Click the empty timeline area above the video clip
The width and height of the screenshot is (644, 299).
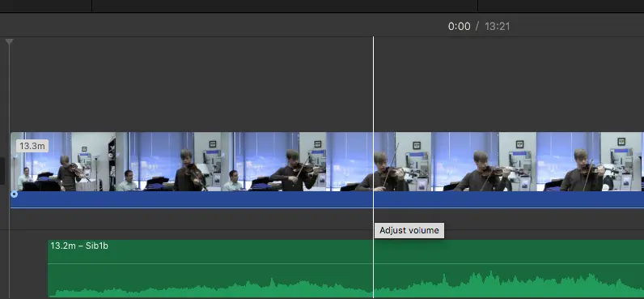tap(189, 84)
